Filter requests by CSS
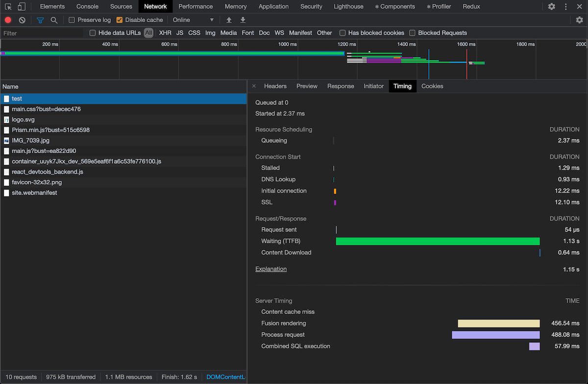588x384 pixels. pos(194,33)
